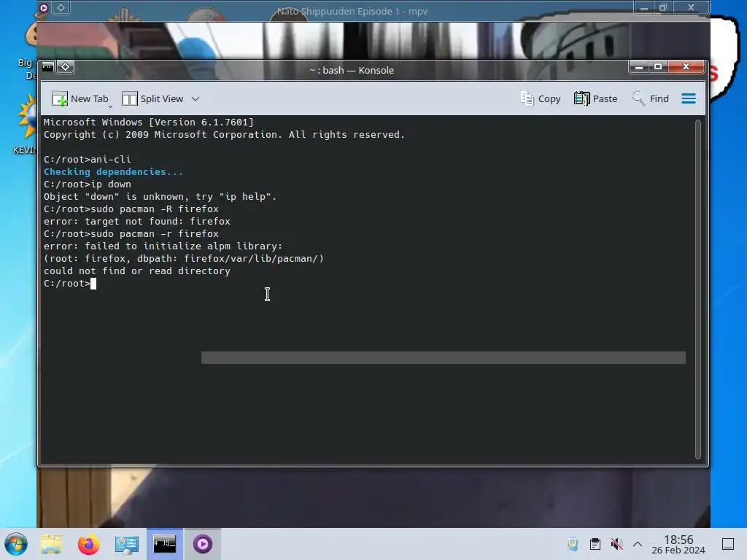Click show desktop button in taskbar
Viewport: 747px width, 560px height.
click(x=728, y=544)
